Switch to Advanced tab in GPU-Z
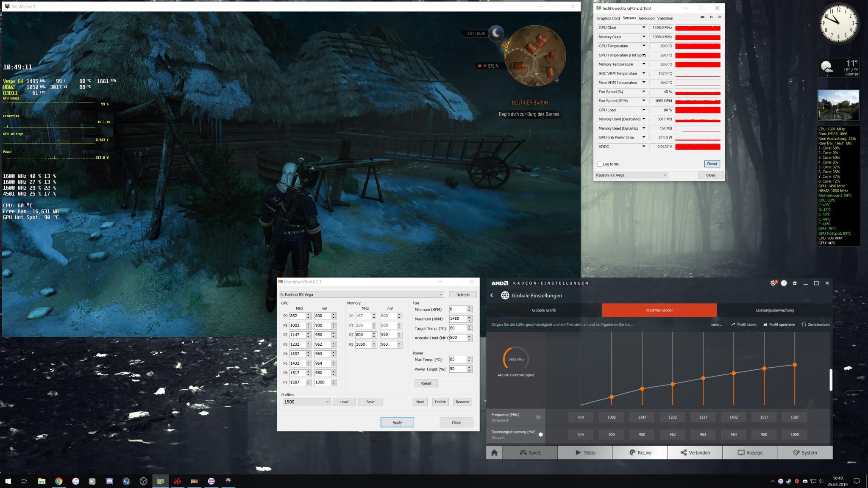The height and width of the screenshot is (488, 868). click(646, 18)
